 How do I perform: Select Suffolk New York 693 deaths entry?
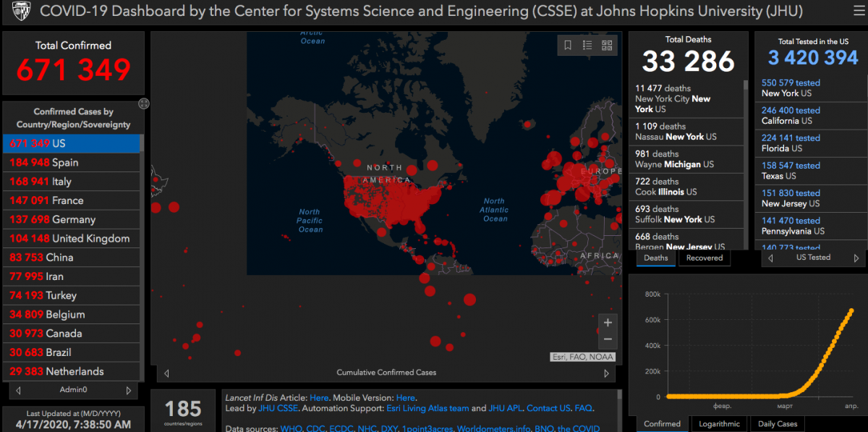point(685,214)
